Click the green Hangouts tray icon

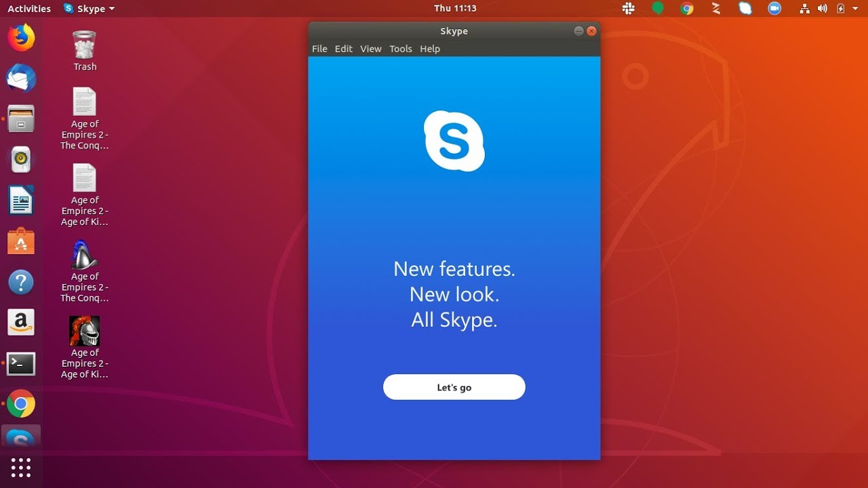tap(658, 8)
